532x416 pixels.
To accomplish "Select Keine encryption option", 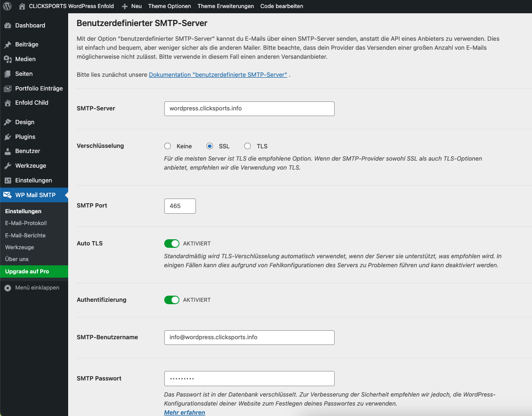I will pyautogui.click(x=167, y=146).
